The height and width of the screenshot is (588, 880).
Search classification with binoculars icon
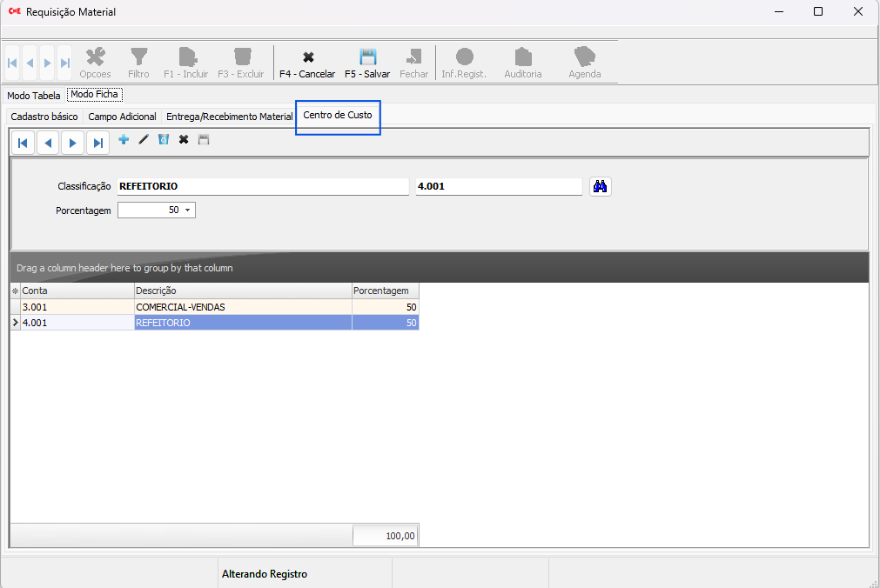point(600,186)
